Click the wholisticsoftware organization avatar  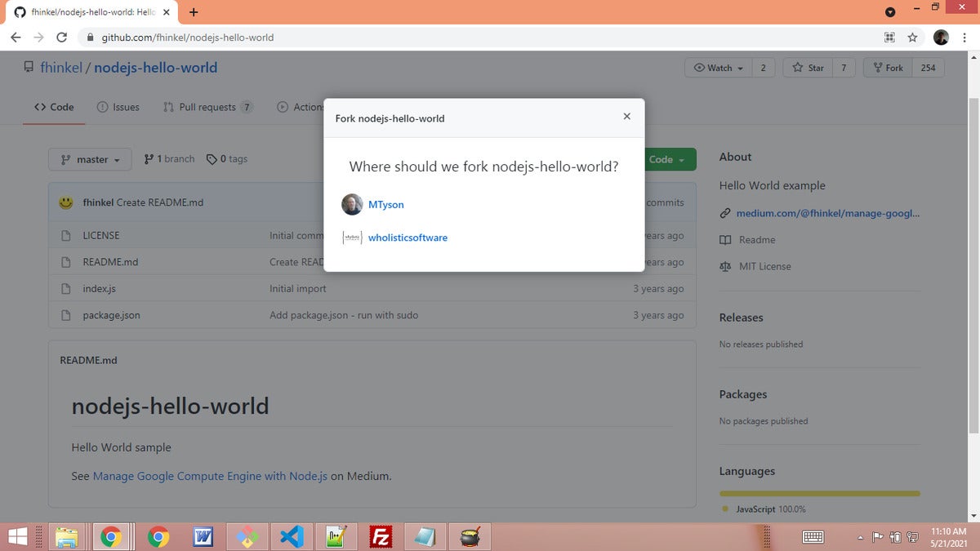tap(352, 238)
